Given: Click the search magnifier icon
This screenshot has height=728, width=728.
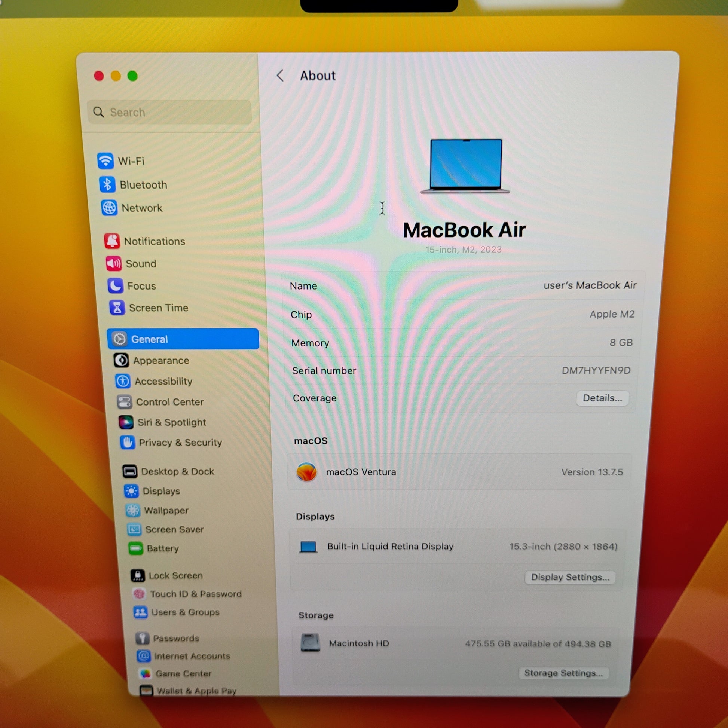Looking at the screenshot, I should (98, 112).
